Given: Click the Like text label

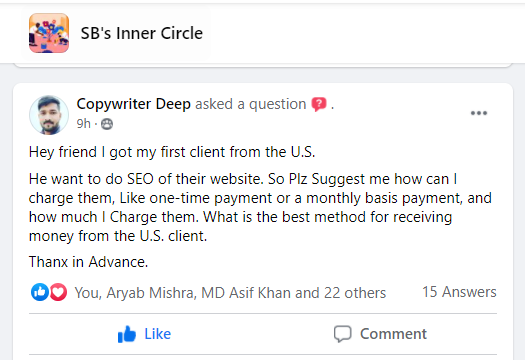Looking at the screenshot, I should [157, 334].
